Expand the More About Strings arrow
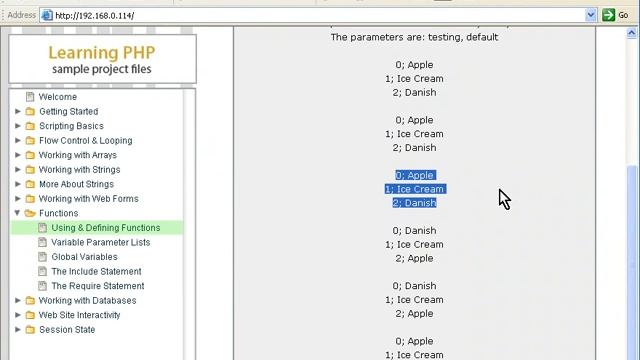The width and height of the screenshot is (640, 360). coord(18,184)
